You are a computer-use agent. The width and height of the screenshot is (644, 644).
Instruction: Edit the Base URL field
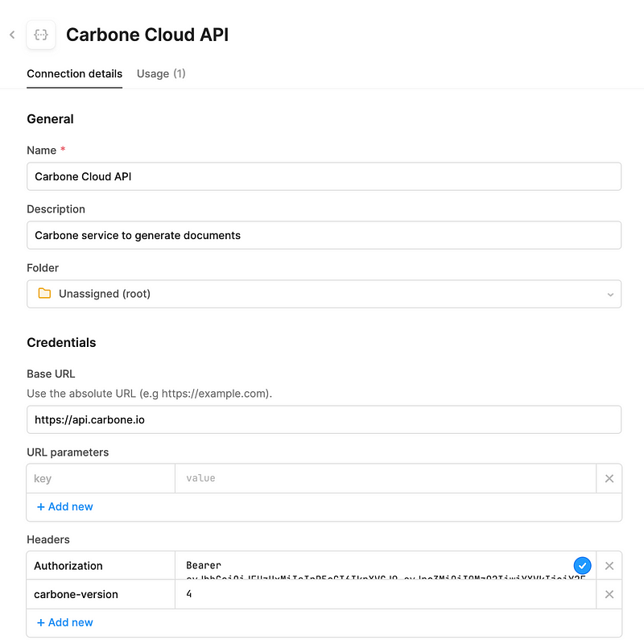pos(324,419)
